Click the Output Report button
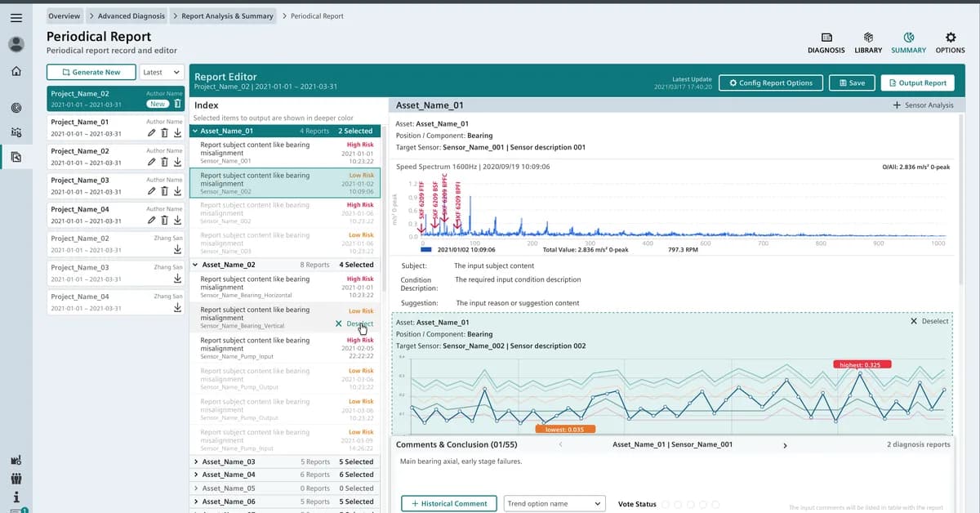Viewport: 980px width, 513px height. pyautogui.click(x=918, y=82)
